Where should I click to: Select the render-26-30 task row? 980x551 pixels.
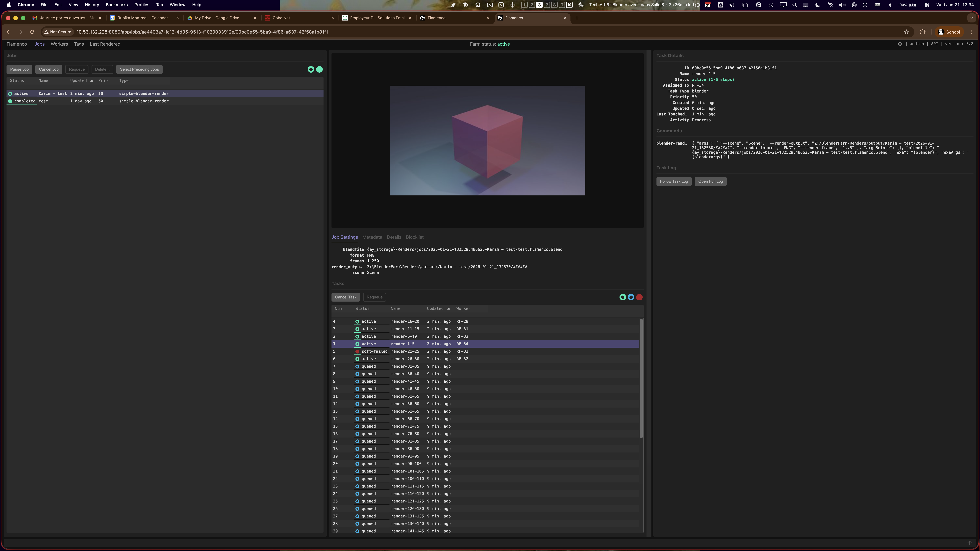[485, 359]
